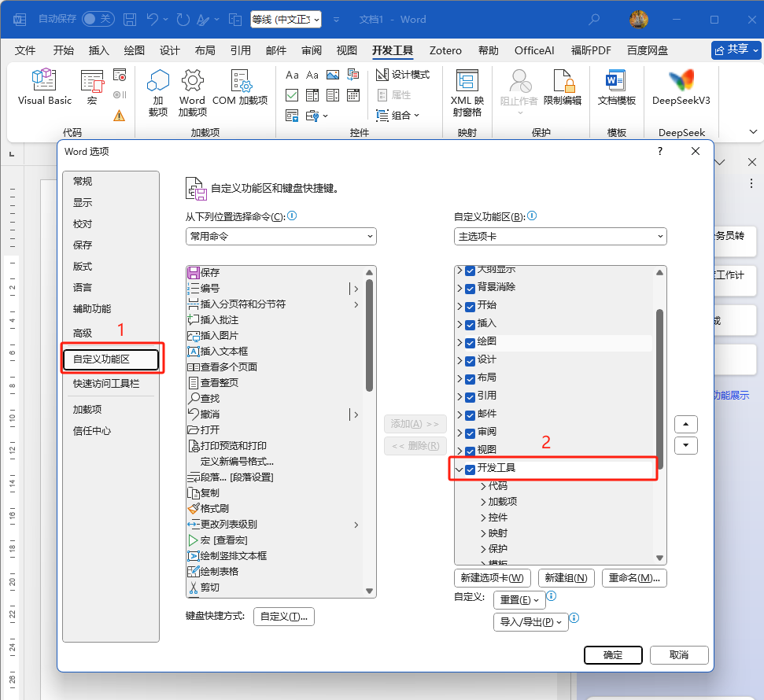Open 文档模板 document template
Viewport: 764px width, 700px height.
click(x=616, y=87)
